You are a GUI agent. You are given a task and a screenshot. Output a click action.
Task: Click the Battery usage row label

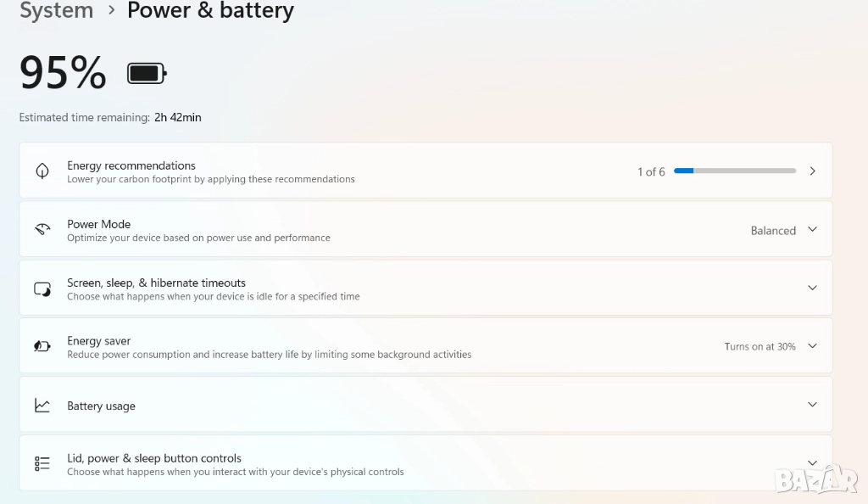click(101, 406)
